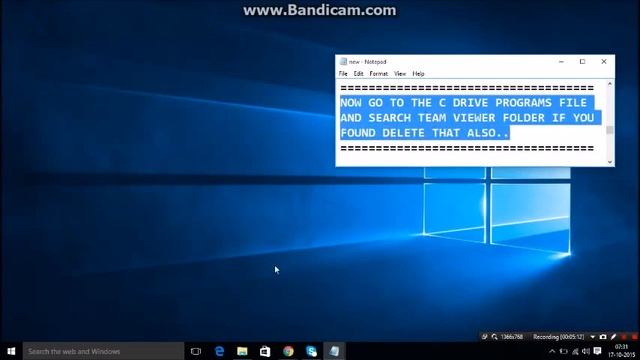Click the Notepad icon in title bar
This screenshot has height=360, width=640.
pyautogui.click(x=343, y=62)
